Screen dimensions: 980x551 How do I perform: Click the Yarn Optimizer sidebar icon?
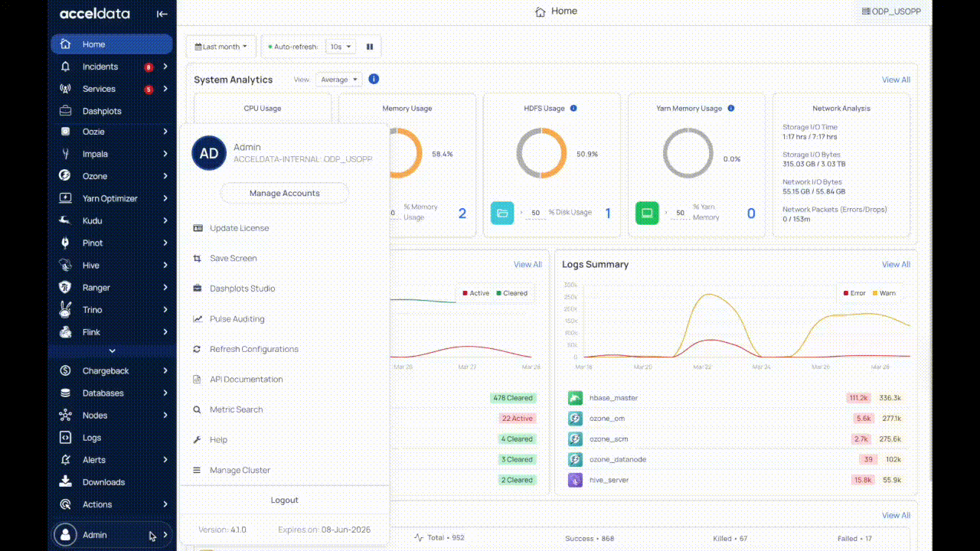(x=66, y=198)
